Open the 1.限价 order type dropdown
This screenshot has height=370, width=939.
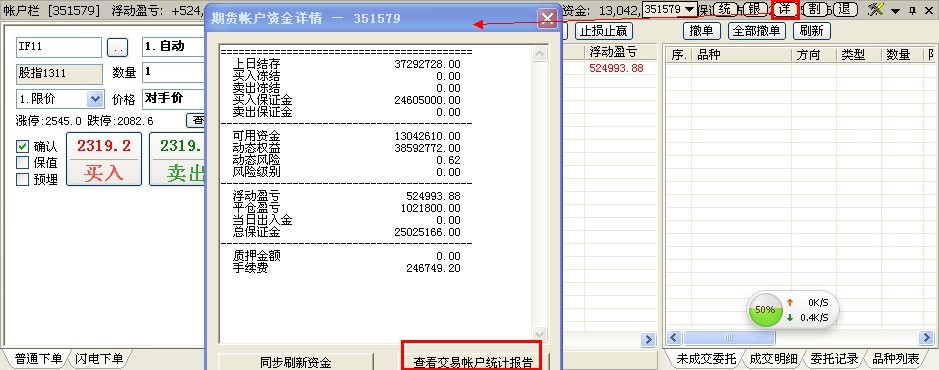[x=95, y=99]
